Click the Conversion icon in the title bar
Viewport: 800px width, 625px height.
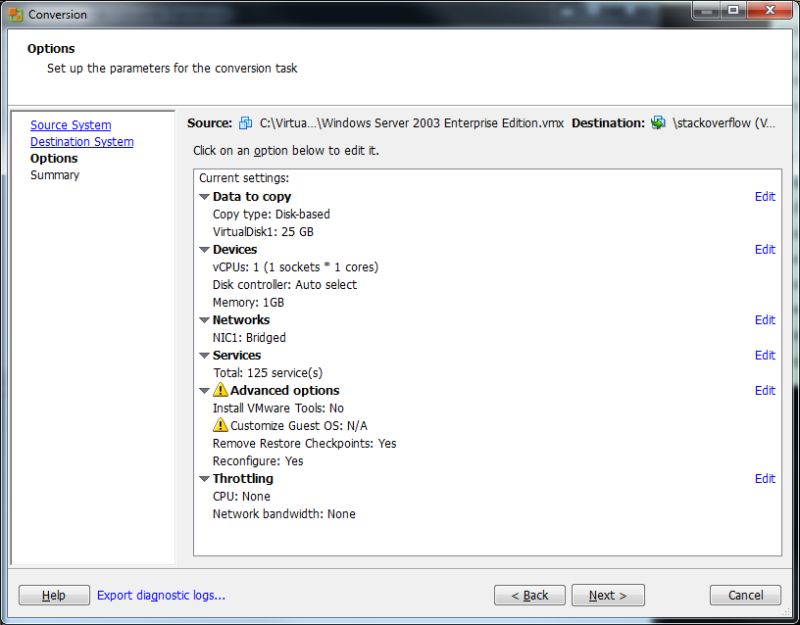pos(14,14)
